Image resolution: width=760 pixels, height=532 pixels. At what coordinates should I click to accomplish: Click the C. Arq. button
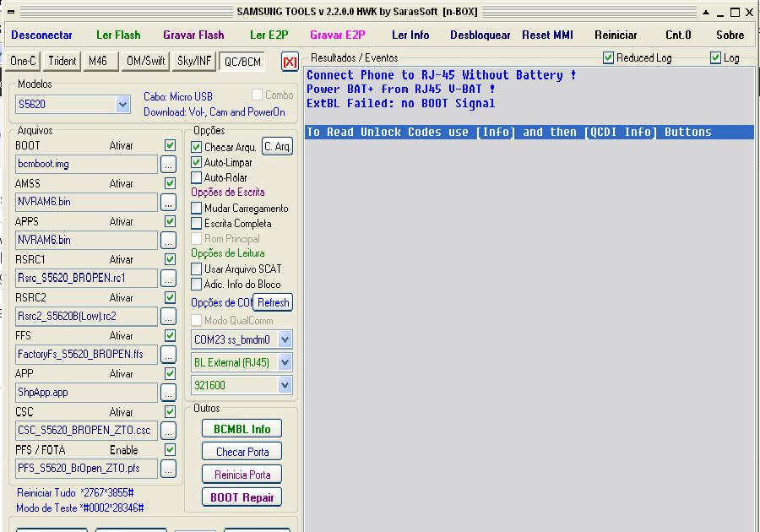(x=277, y=146)
